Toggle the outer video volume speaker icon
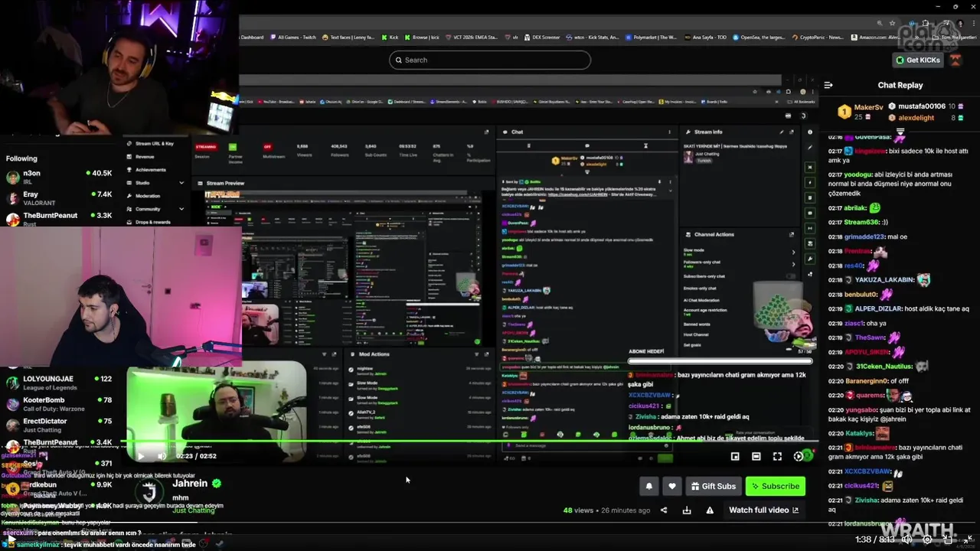 point(907,540)
